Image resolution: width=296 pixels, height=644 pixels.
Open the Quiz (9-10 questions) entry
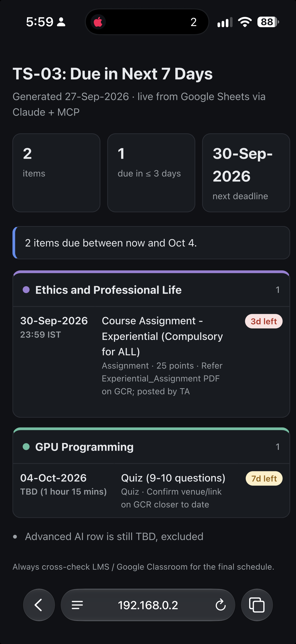(x=151, y=490)
